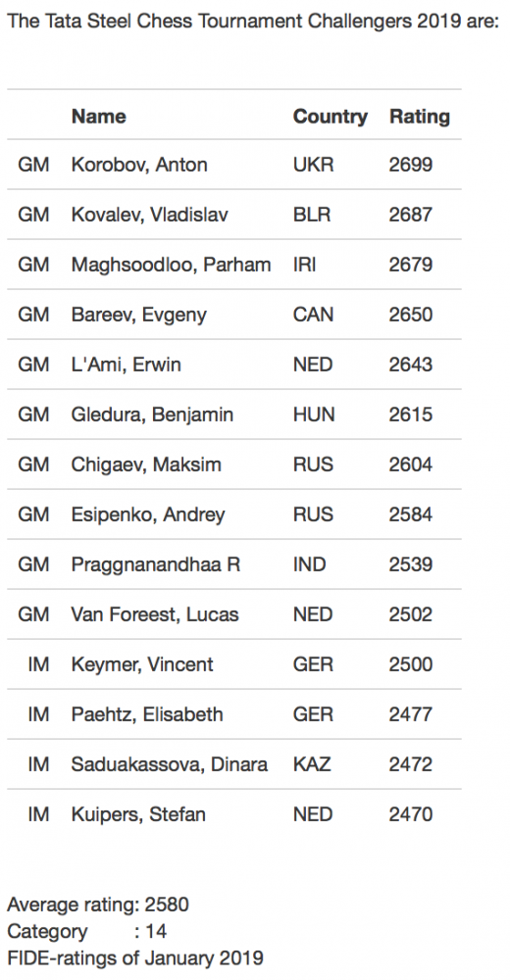This screenshot has height=980, width=510.
Task: Click the Name column header
Action: pos(98,117)
